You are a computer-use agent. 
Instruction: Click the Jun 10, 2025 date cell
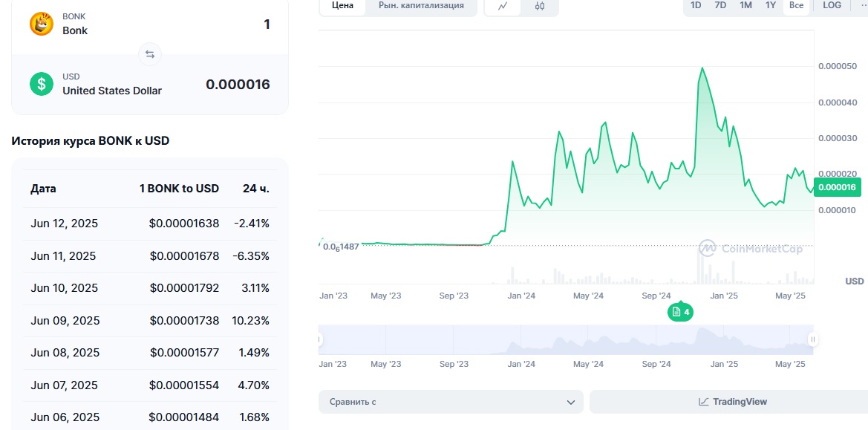pos(64,288)
